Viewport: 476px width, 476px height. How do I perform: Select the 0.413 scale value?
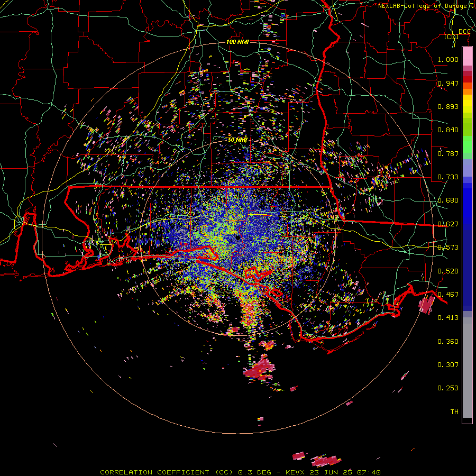pos(448,317)
